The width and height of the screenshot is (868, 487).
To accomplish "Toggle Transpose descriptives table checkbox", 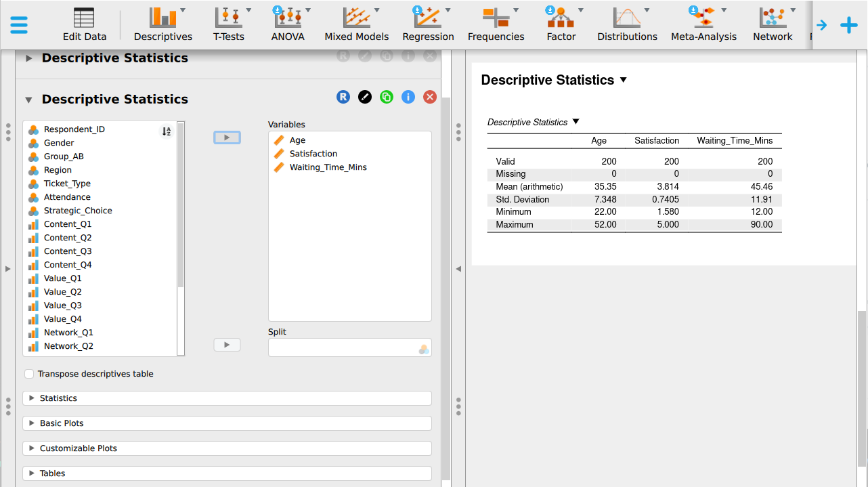I will click(x=29, y=374).
